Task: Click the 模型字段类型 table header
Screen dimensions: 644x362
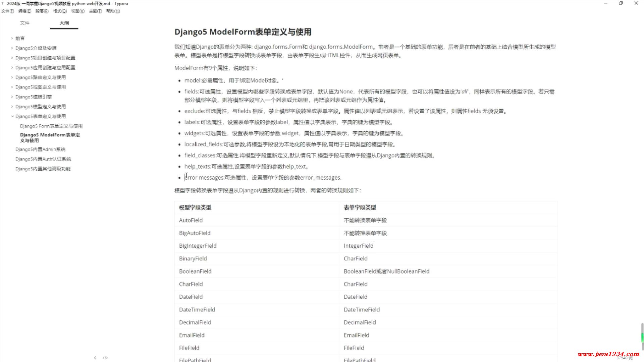Action: click(195, 207)
